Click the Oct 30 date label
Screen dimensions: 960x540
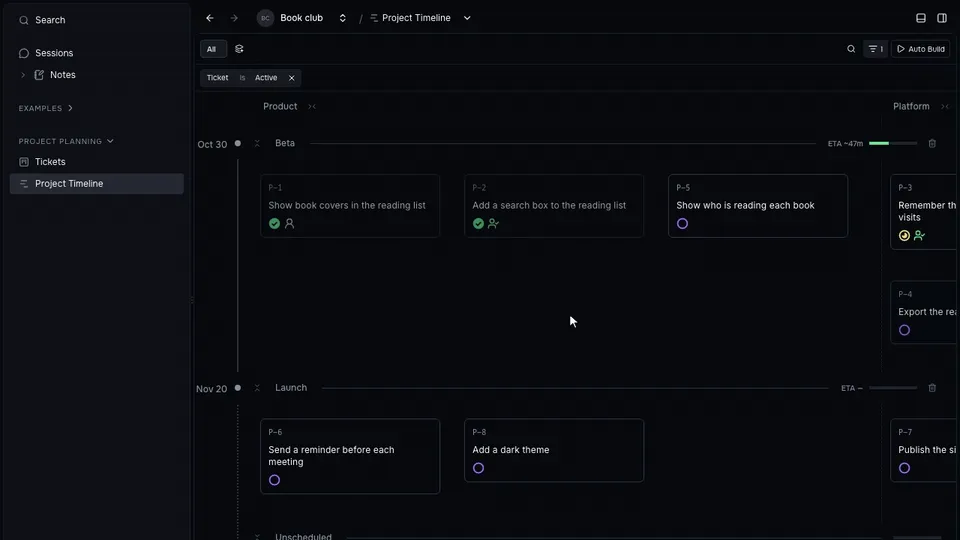212,144
